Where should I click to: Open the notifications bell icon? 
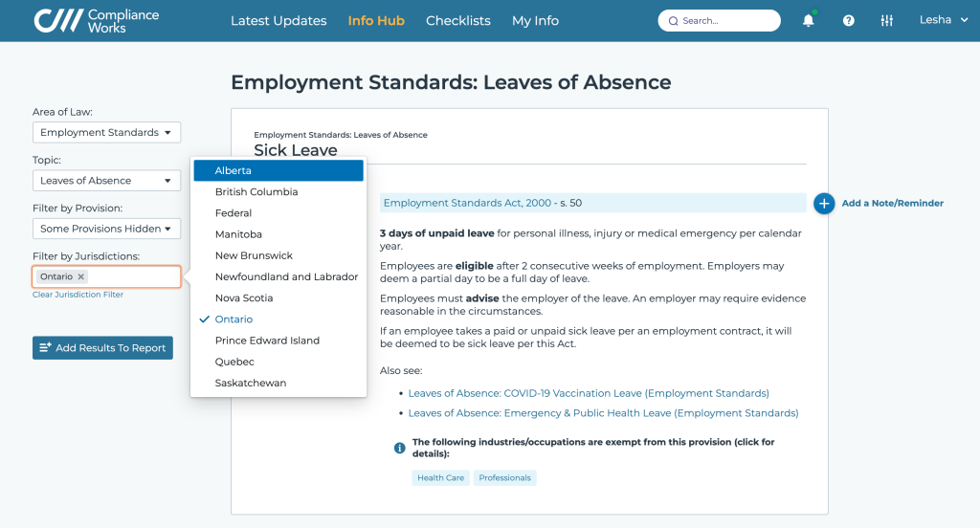tap(808, 20)
